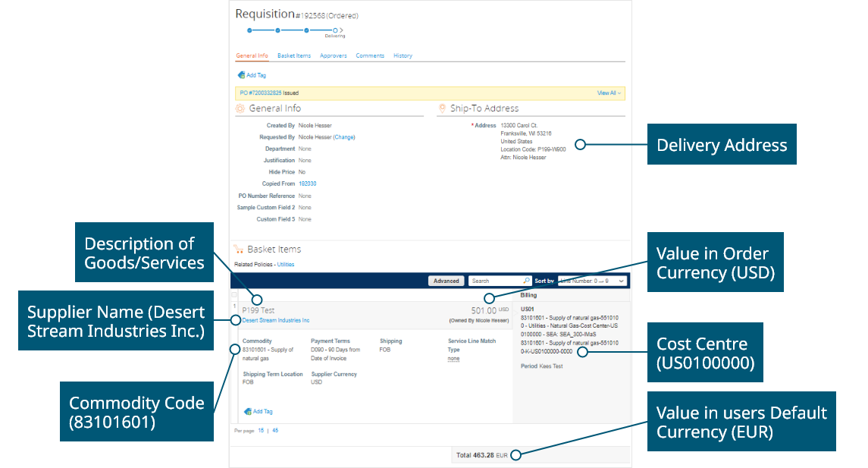
Task: Click the Ship-To Address location pin icon
Action: pyautogui.click(x=441, y=108)
